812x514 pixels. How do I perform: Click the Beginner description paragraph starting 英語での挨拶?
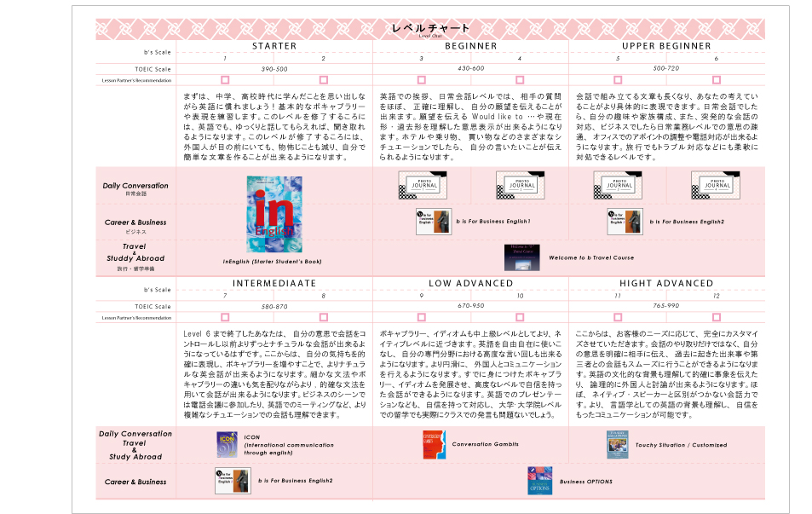pos(470,127)
